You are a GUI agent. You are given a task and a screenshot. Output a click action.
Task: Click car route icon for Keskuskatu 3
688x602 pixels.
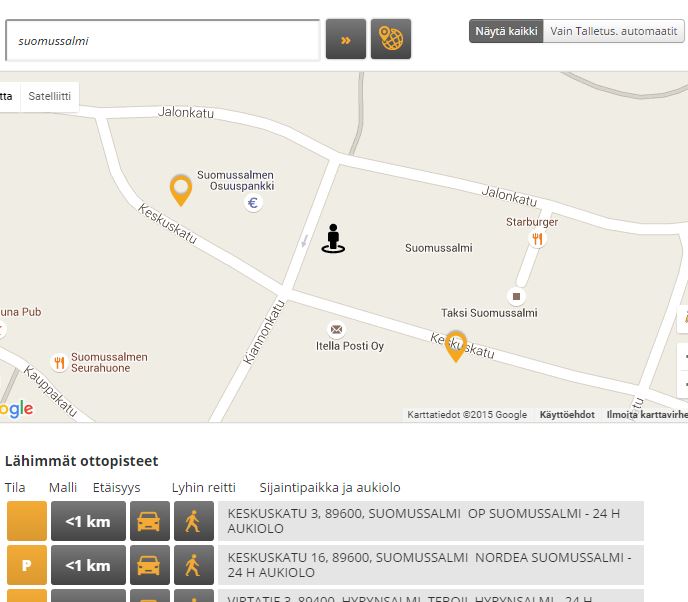[149, 521]
